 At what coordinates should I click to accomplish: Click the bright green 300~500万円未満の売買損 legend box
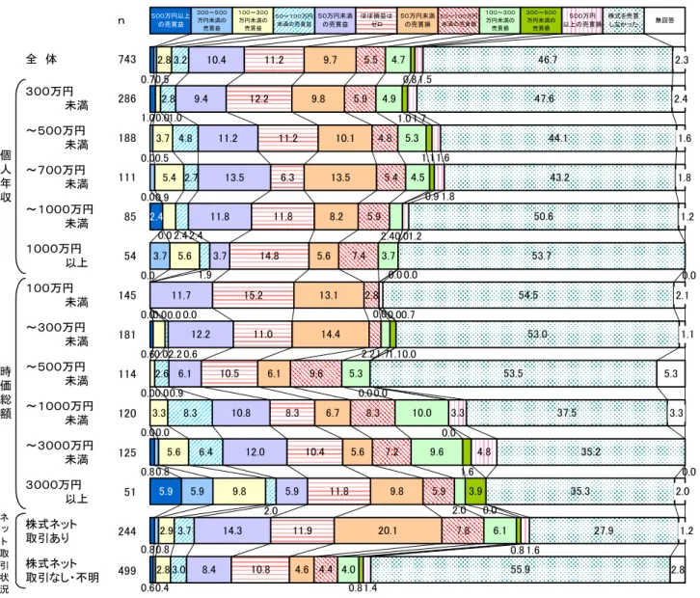pyautogui.click(x=541, y=20)
